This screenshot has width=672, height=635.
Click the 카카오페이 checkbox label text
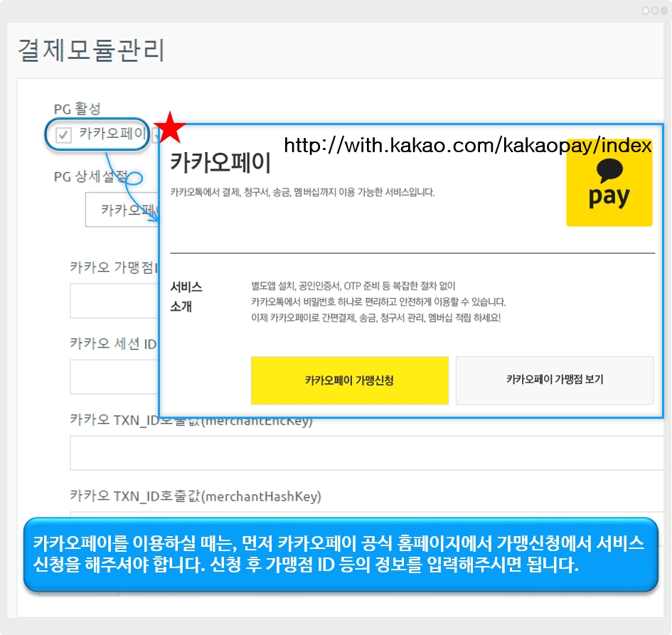113,133
